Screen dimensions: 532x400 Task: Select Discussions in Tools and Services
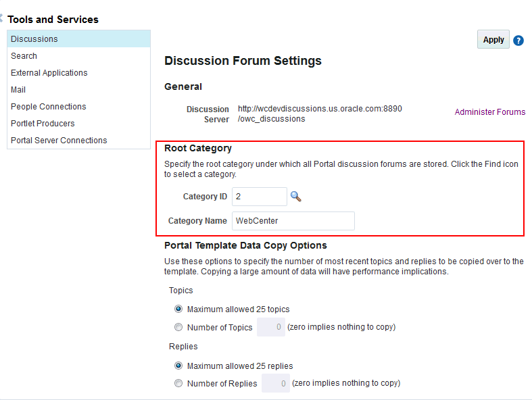pyautogui.click(x=78, y=39)
